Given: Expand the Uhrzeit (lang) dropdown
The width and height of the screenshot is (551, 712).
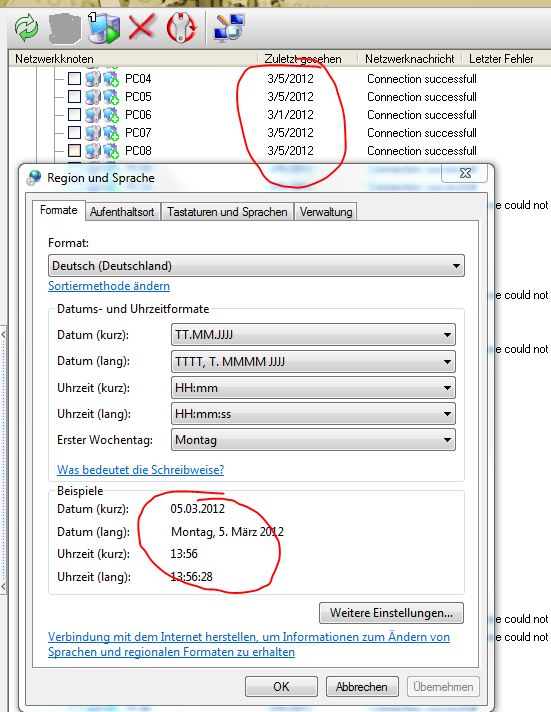Looking at the screenshot, I should tap(313, 414).
